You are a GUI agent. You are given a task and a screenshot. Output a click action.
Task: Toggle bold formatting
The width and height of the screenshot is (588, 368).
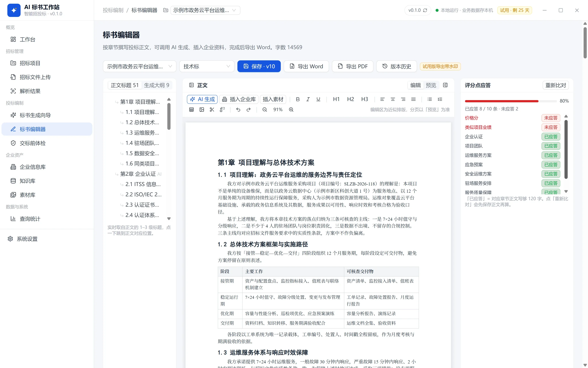(x=298, y=99)
